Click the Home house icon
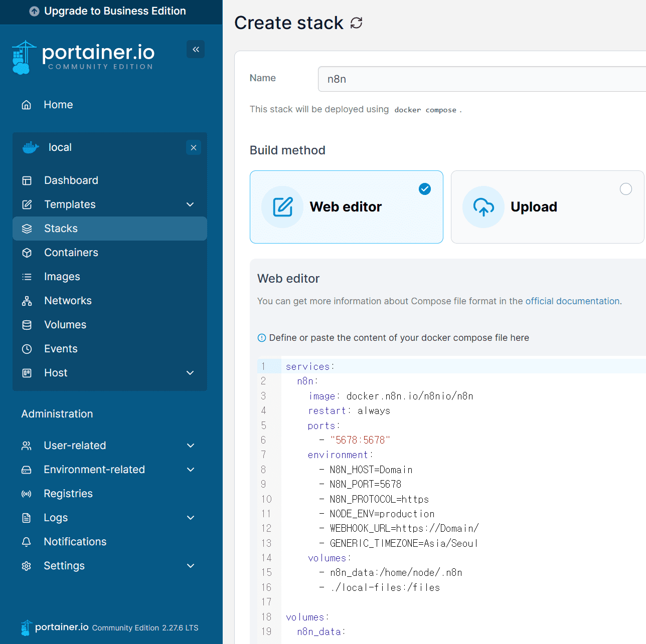The width and height of the screenshot is (646, 644). point(27,105)
